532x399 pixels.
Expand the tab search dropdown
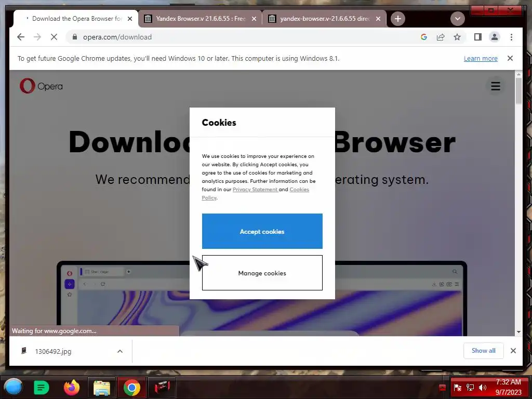point(457,19)
